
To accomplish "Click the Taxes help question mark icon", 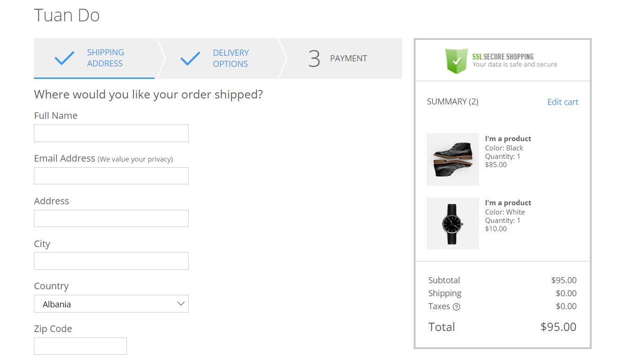I will 456,306.
